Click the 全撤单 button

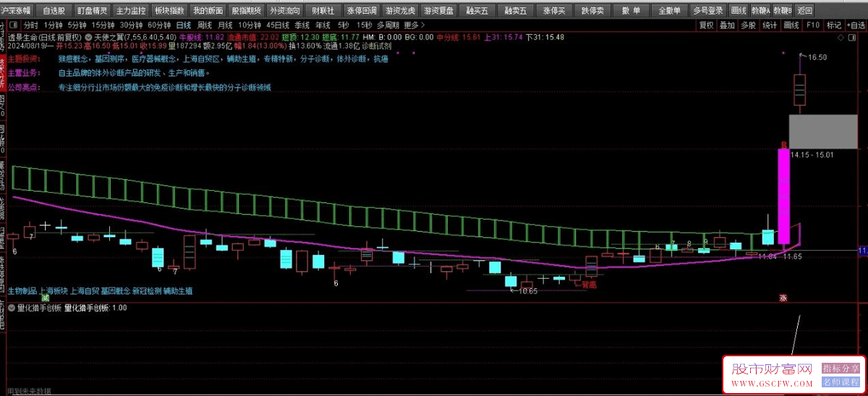(x=670, y=11)
